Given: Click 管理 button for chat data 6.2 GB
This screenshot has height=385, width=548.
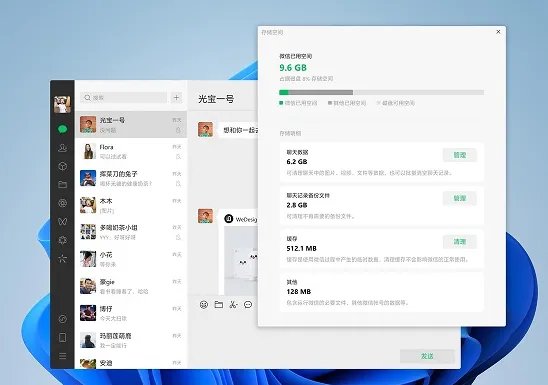Looking at the screenshot, I should coord(460,155).
